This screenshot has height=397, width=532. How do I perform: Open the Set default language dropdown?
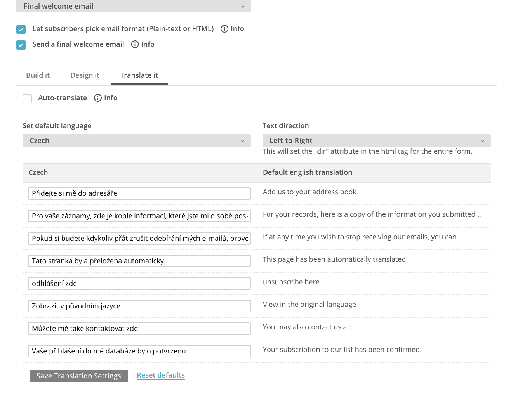[137, 141]
